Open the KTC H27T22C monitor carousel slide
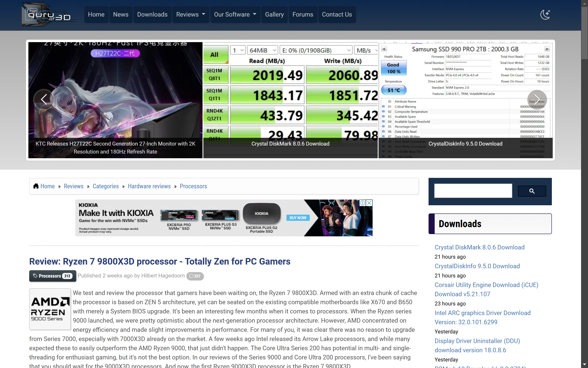This screenshot has width=588, height=368. tap(115, 100)
